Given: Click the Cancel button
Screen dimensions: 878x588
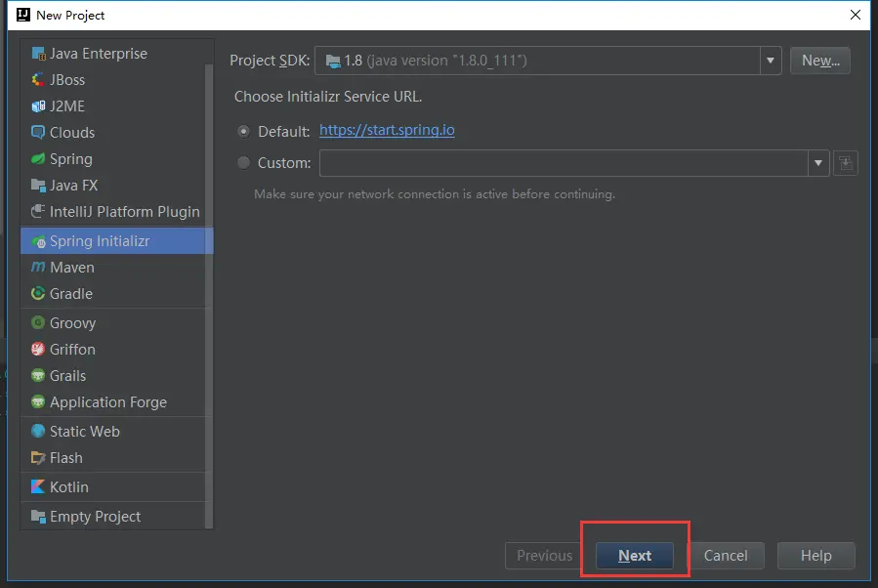Looking at the screenshot, I should (726, 556).
